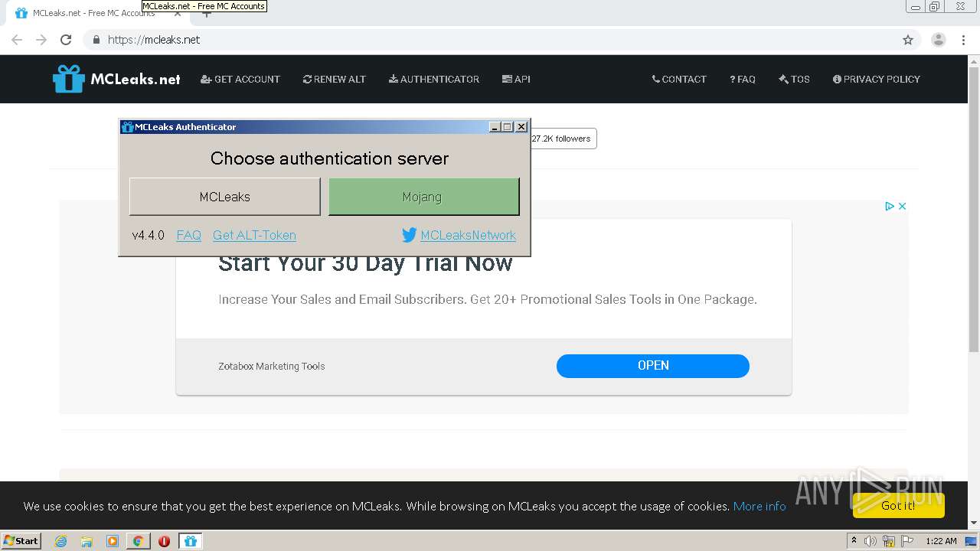The width and height of the screenshot is (980, 551).
Task: Click the MCLeaks Authenticator title bar icon
Action: pyautogui.click(x=128, y=127)
